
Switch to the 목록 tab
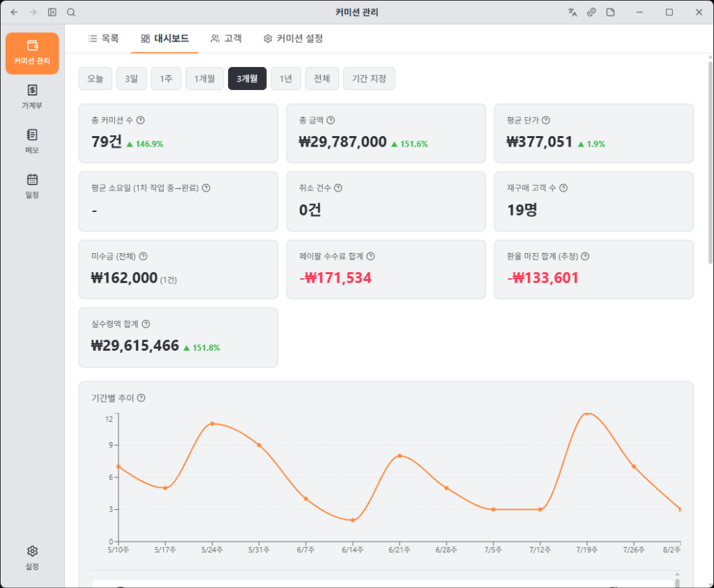point(103,39)
